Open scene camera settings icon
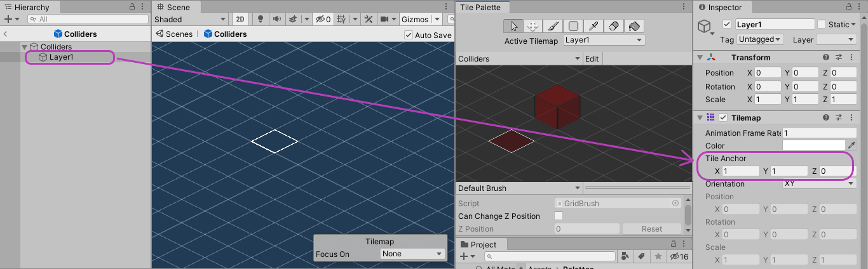 384,20
